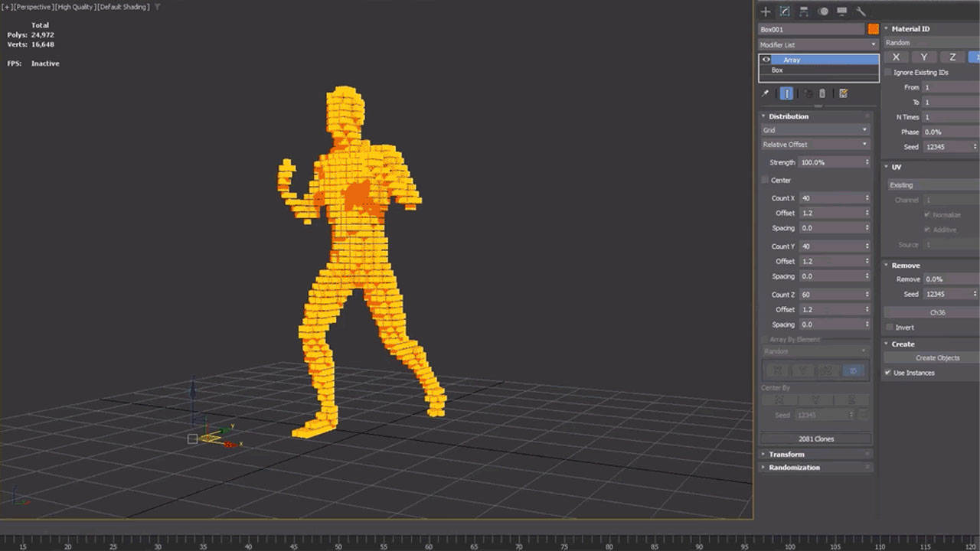Image resolution: width=980 pixels, height=551 pixels.
Task: Select Box in the modifier stack
Action: (777, 70)
